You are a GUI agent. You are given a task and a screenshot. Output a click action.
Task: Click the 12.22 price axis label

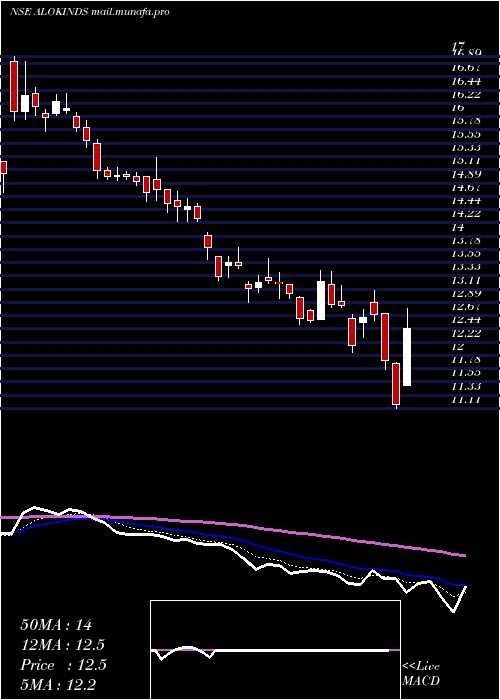click(x=466, y=333)
